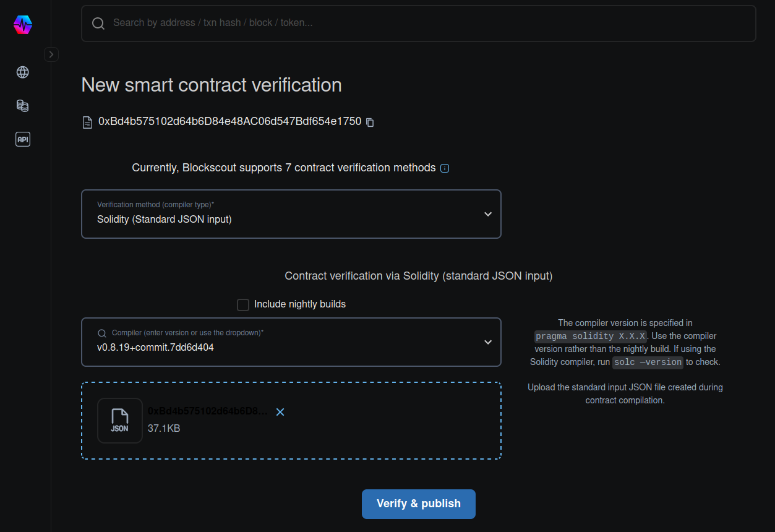Click the contract address 0xBd4b575 text
This screenshot has width=775, height=532.
(x=229, y=122)
